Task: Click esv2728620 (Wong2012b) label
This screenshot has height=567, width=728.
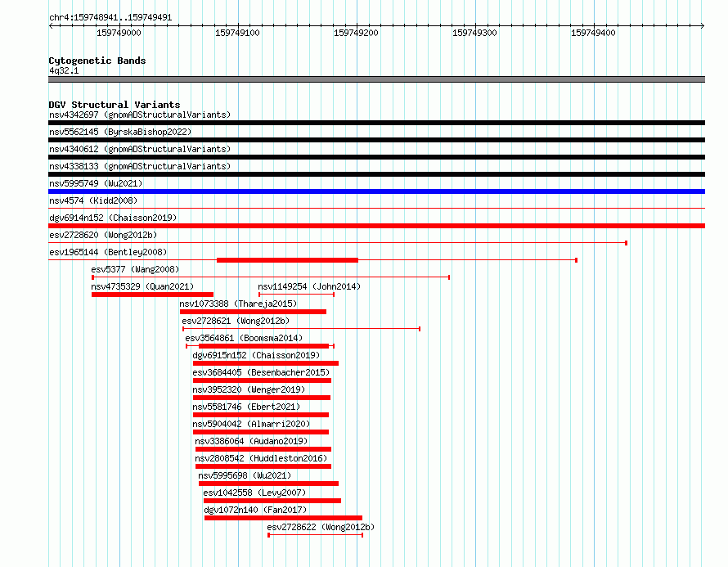Action: [x=103, y=235]
